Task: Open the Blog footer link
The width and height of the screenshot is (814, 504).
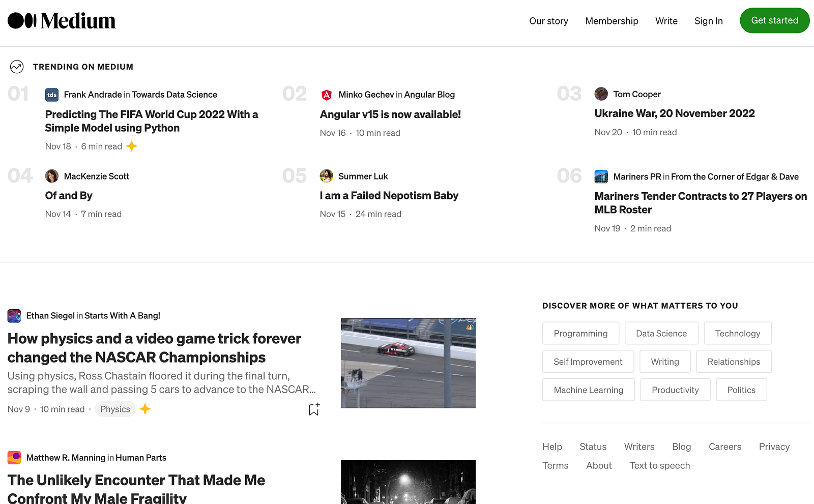Action: 682,447
